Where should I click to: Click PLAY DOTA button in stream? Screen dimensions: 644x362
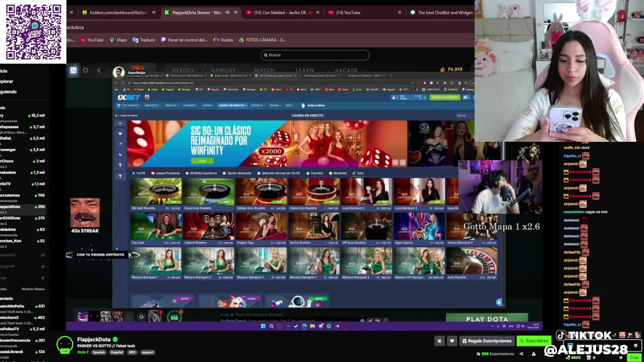(x=487, y=319)
